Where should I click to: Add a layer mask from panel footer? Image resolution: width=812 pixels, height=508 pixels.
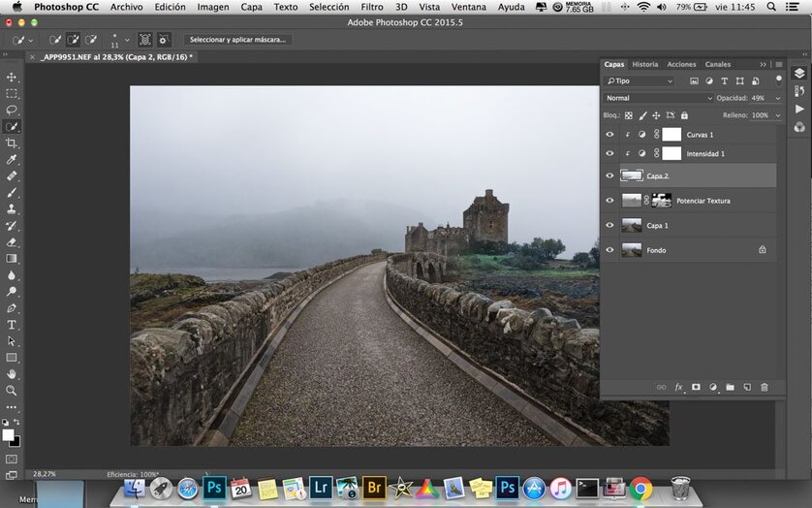696,387
